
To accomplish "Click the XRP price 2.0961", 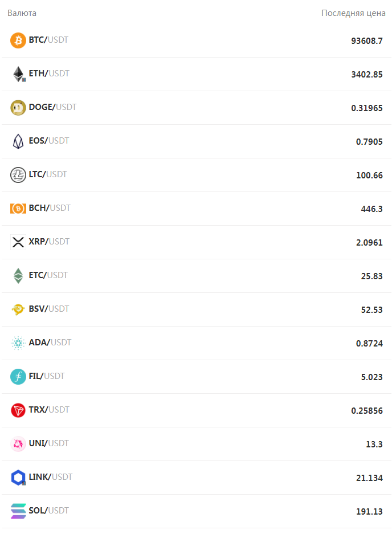I will click(369, 243).
